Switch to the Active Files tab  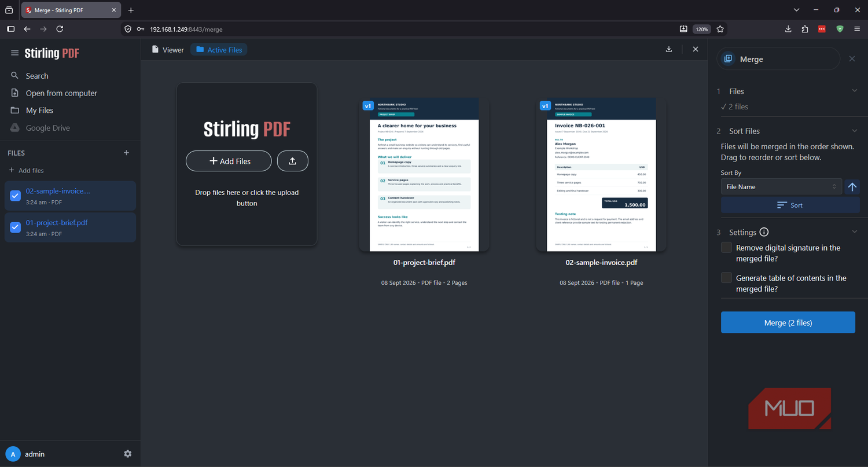coord(219,50)
